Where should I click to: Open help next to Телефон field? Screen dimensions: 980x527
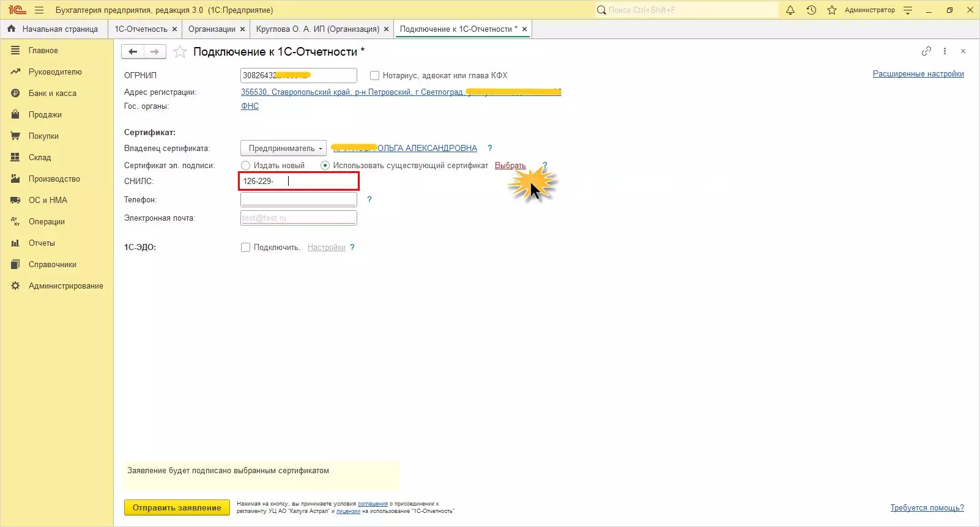tap(369, 199)
